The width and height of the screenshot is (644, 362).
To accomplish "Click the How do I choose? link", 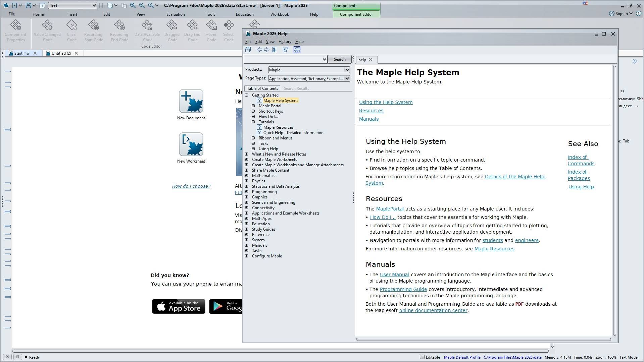I will click(x=191, y=186).
